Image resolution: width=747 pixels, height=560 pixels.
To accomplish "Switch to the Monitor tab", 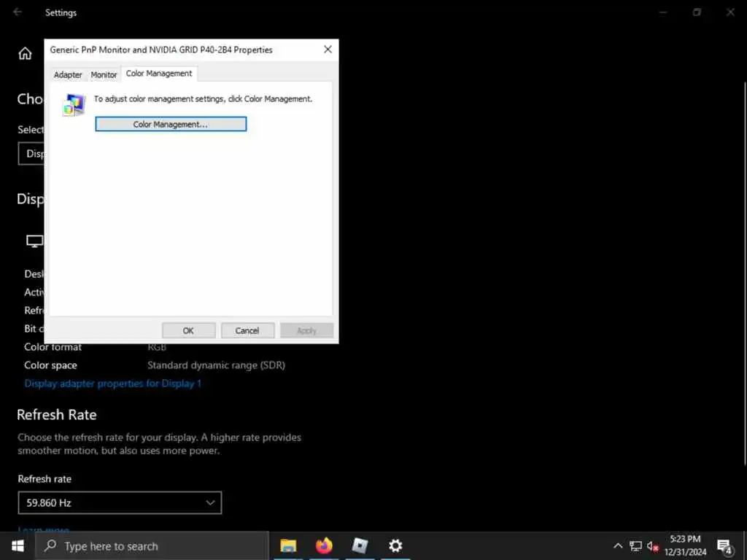I will (x=104, y=75).
